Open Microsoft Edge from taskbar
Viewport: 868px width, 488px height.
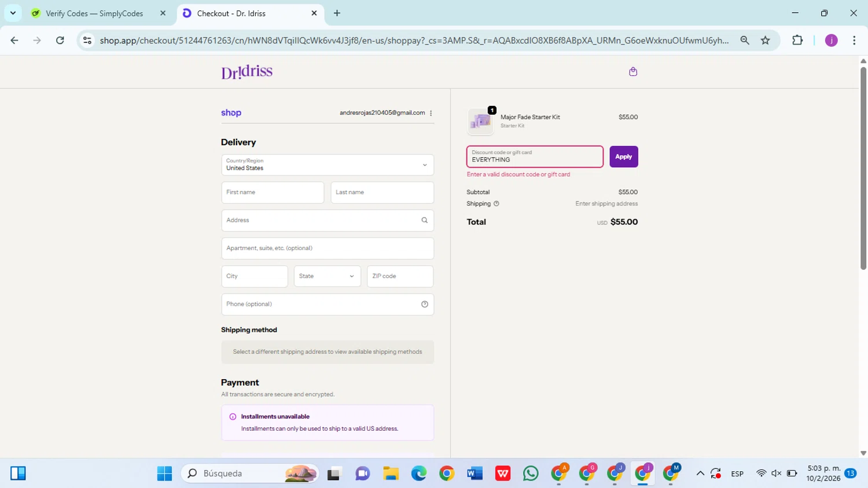(419, 474)
